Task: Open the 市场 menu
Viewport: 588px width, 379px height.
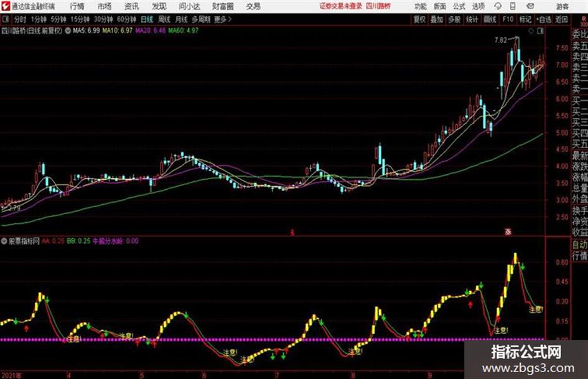Action: click(x=105, y=6)
